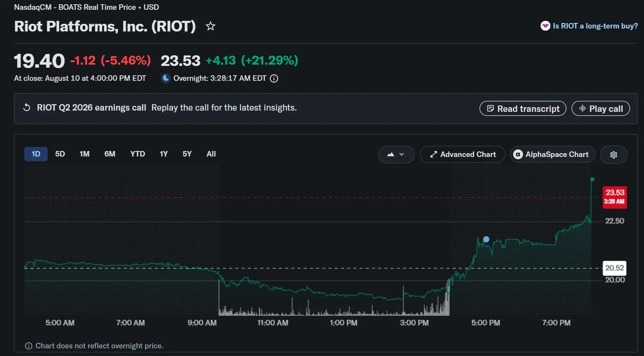Show the 6M chart range

point(110,154)
